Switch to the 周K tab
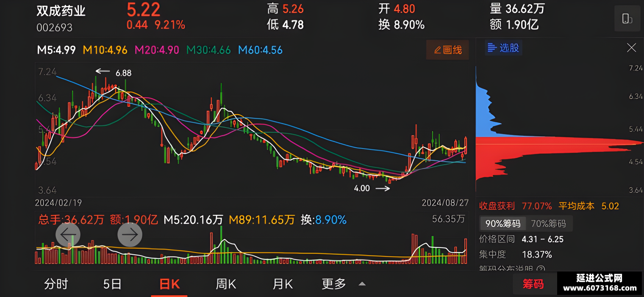The image size is (644, 297). coord(226,284)
